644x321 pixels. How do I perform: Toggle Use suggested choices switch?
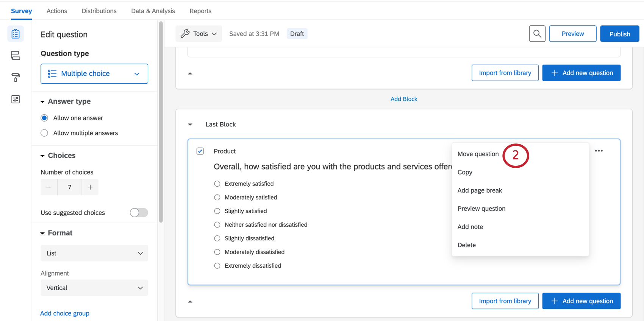click(139, 213)
